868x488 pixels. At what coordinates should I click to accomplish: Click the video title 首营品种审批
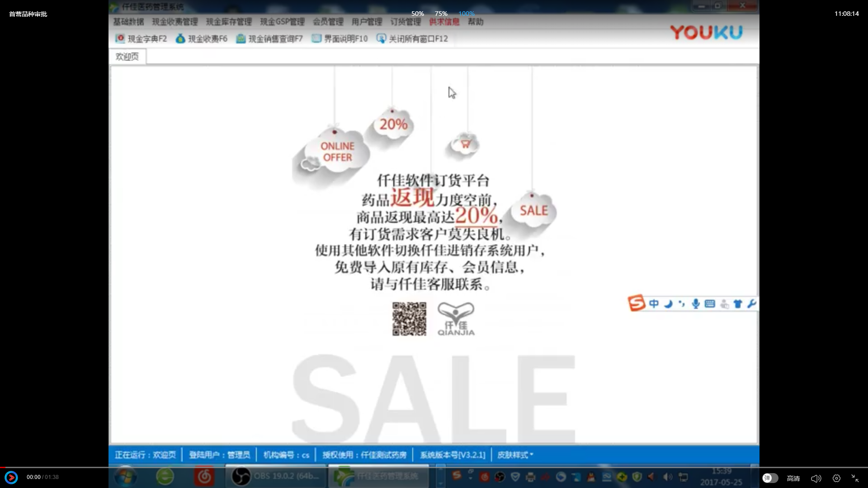coord(28,14)
